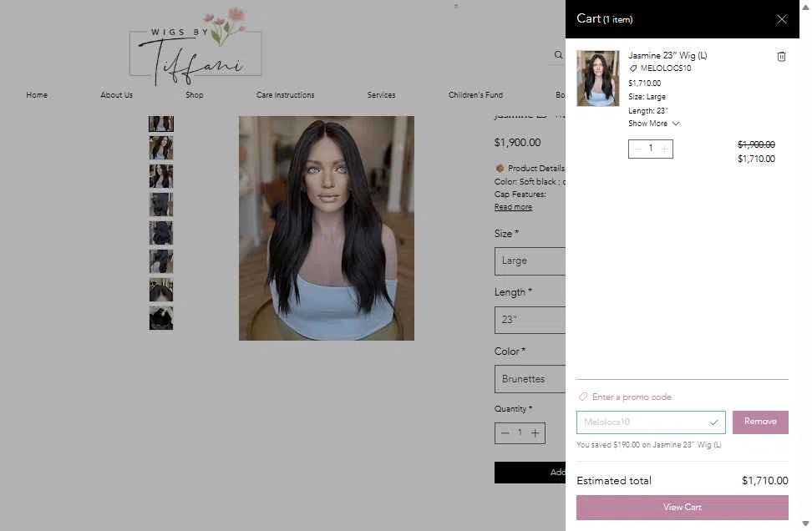The image size is (812, 531).
Task: Click the main wig product image
Action: 327,228
